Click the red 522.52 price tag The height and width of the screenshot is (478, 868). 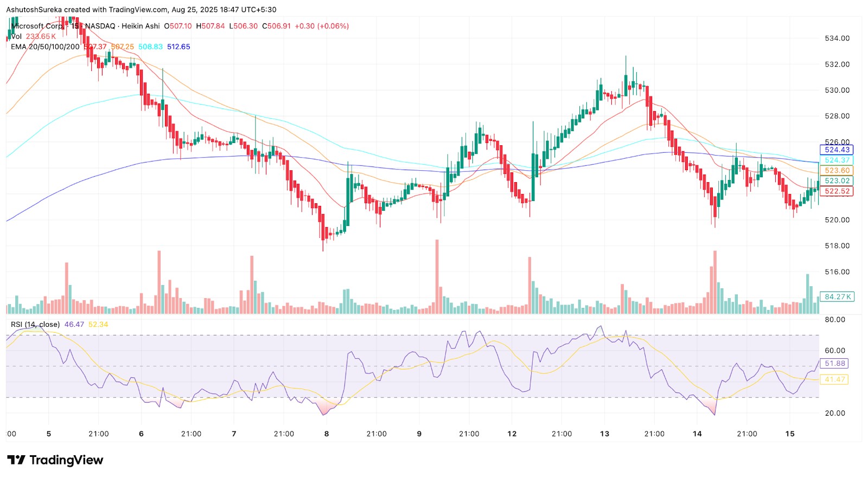[837, 191]
